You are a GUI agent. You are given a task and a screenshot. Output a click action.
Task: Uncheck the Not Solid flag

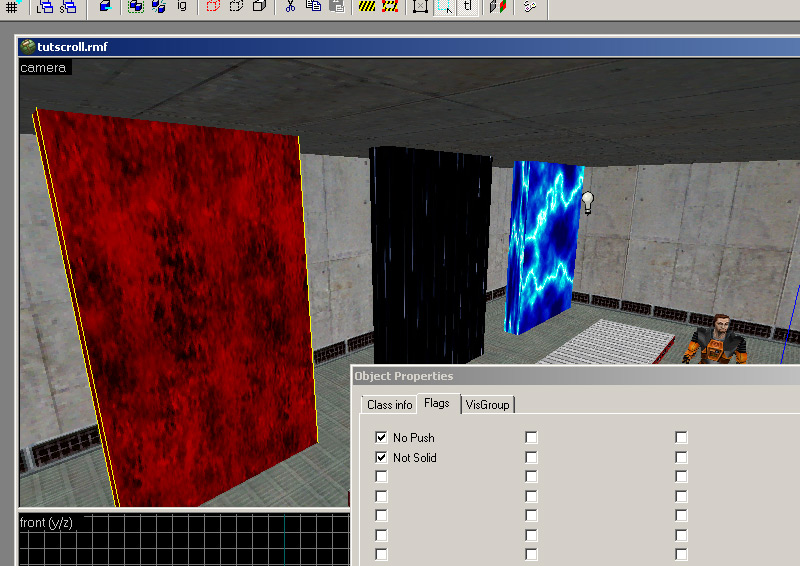tap(381, 457)
